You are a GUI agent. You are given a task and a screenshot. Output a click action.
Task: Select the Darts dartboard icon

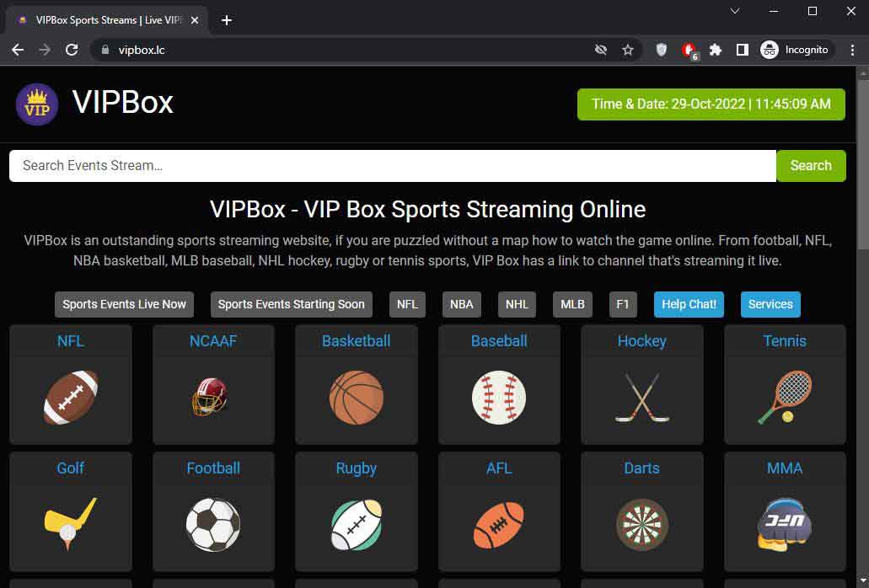tap(642, 525)
